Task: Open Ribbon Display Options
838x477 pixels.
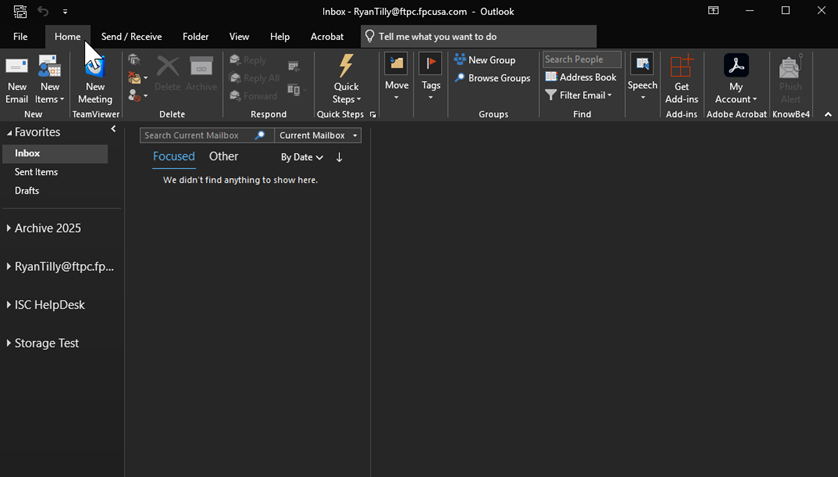Action: tap(713, 11)
